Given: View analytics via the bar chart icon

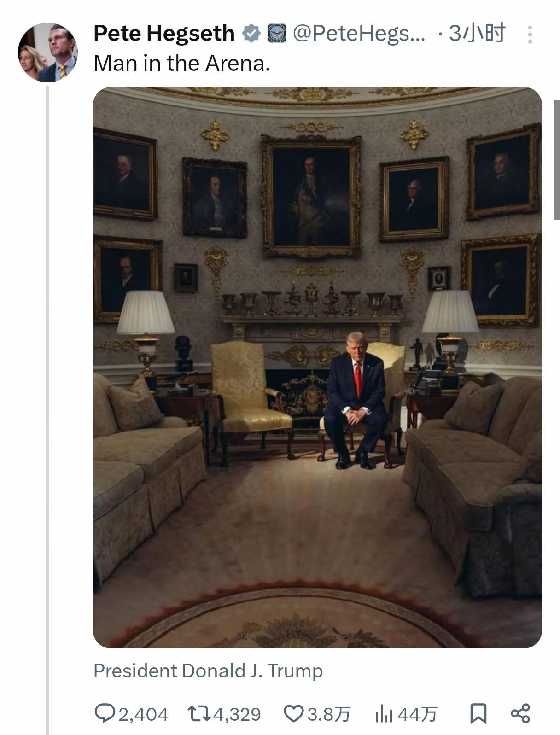Looking at the screenshot, I should pyautogui.click(x=385, y=714).
